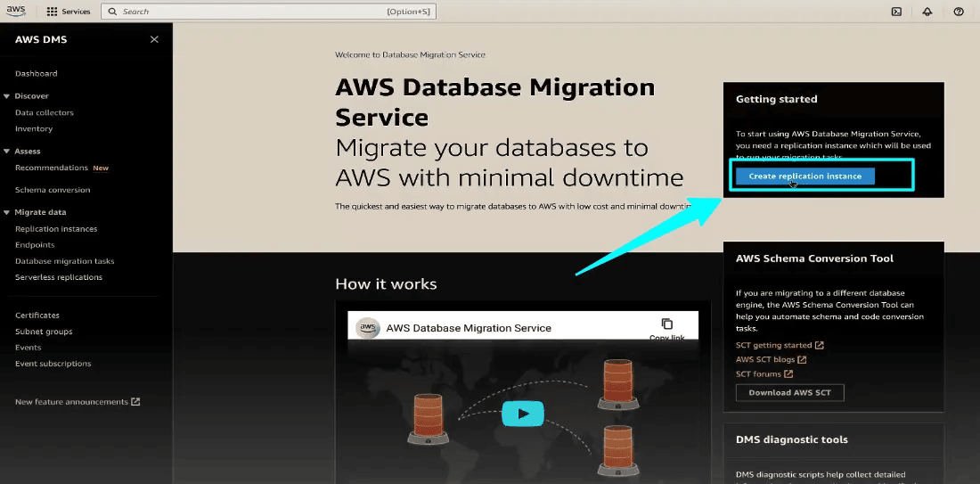Close the AWS DMS side panel
Screen dimensions: 980x484
coord(154,39)
